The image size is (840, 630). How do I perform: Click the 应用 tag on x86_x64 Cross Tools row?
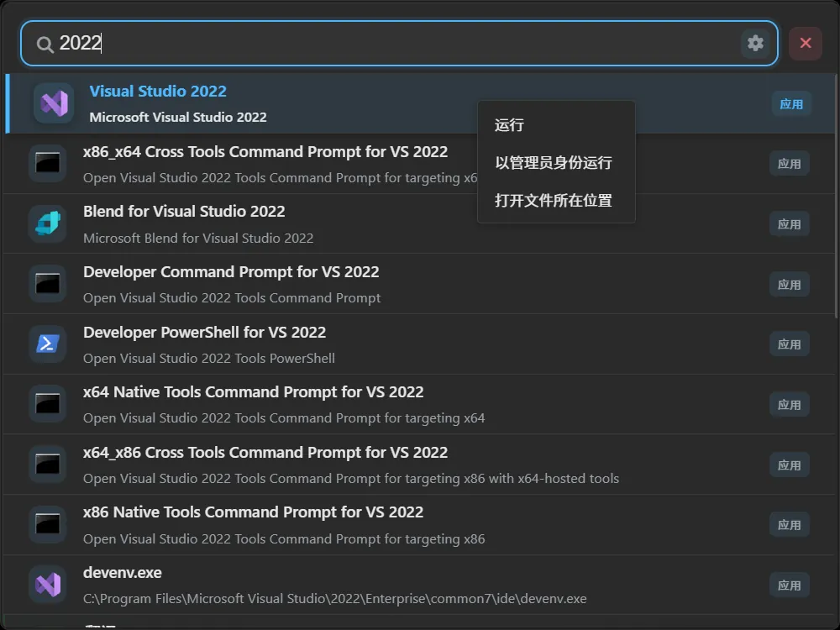[x=789, y=164]
